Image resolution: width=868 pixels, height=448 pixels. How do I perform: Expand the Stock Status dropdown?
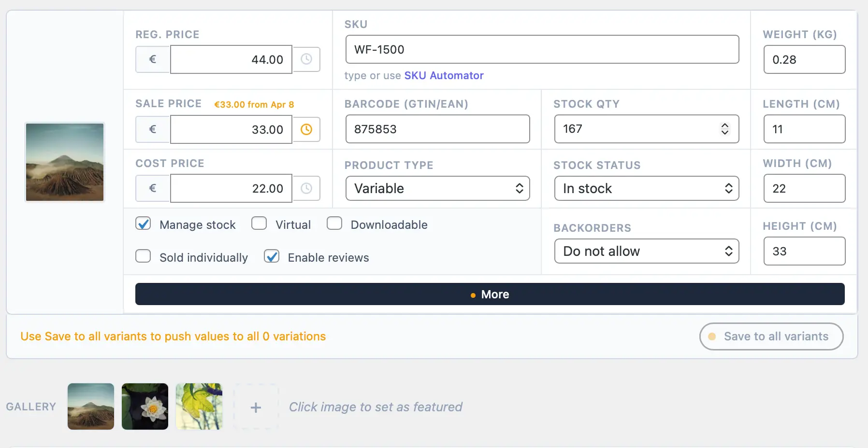click(x=646, y=188)
